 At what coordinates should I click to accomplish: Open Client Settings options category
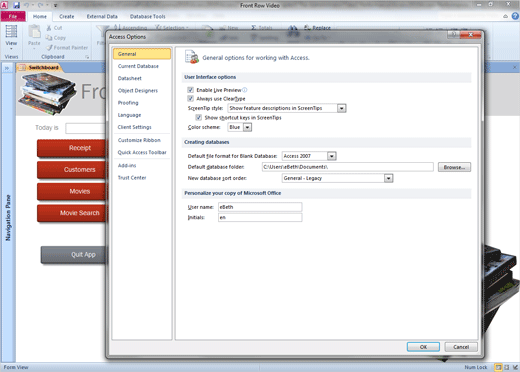[142, 127]
